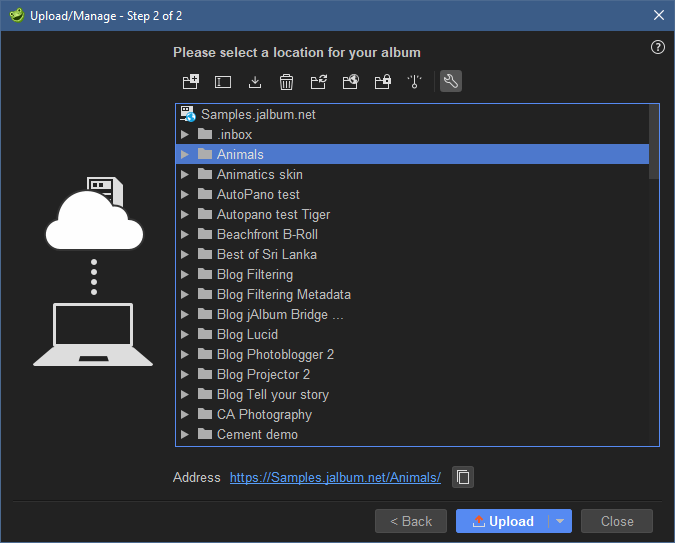Click the refresh folder icon

pos(319,82)
